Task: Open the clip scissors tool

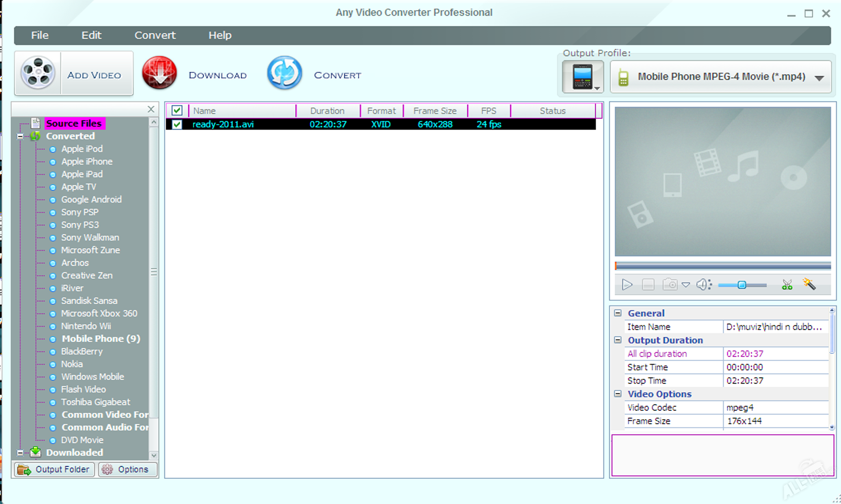Action: click(x=787, y=285)
